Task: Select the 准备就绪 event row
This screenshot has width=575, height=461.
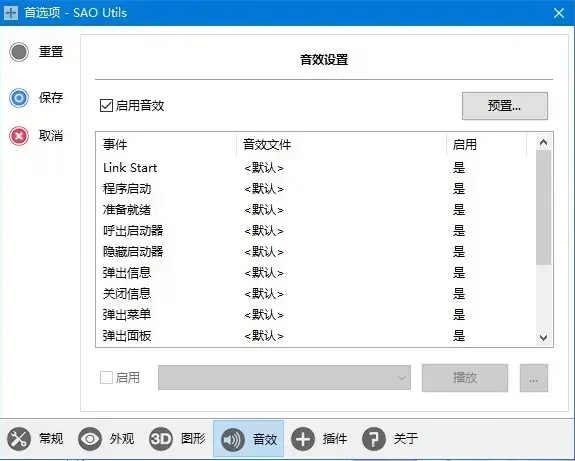Action: (316, 210)
